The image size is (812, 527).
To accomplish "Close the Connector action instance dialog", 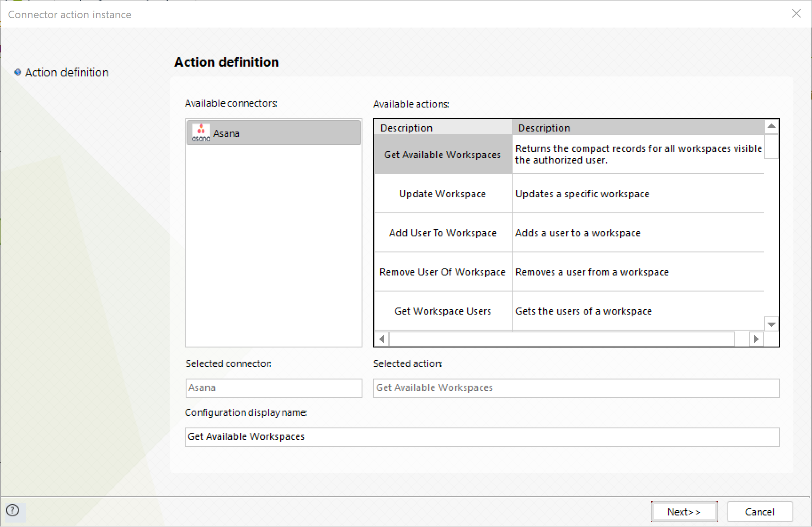I will [x=796, y=14].
